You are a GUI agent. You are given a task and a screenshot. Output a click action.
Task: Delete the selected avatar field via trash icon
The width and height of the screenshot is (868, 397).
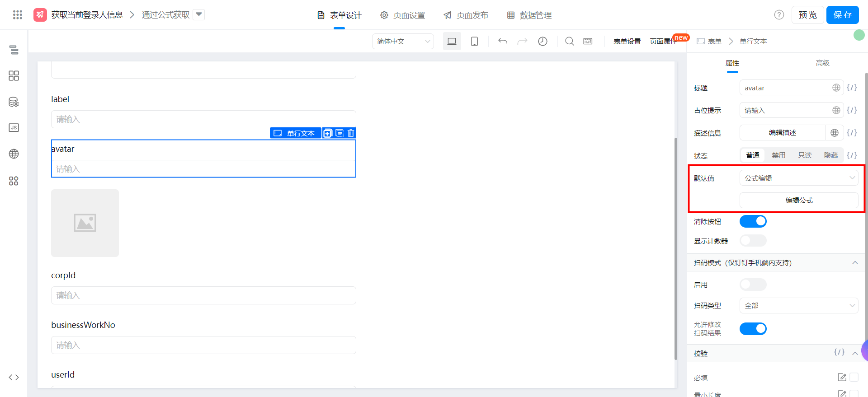click(x=351, y=133)
